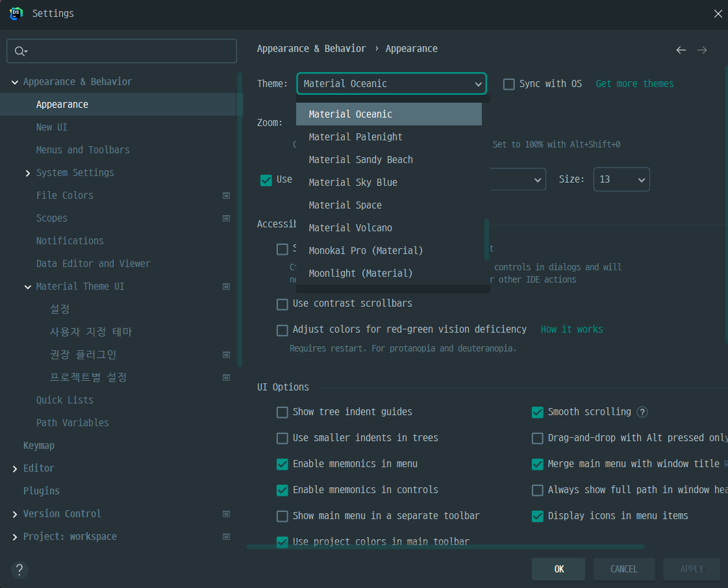Disable Enable mnemonics in menu
The width and height of the screenshot is (728, 588).
point(282,465)
